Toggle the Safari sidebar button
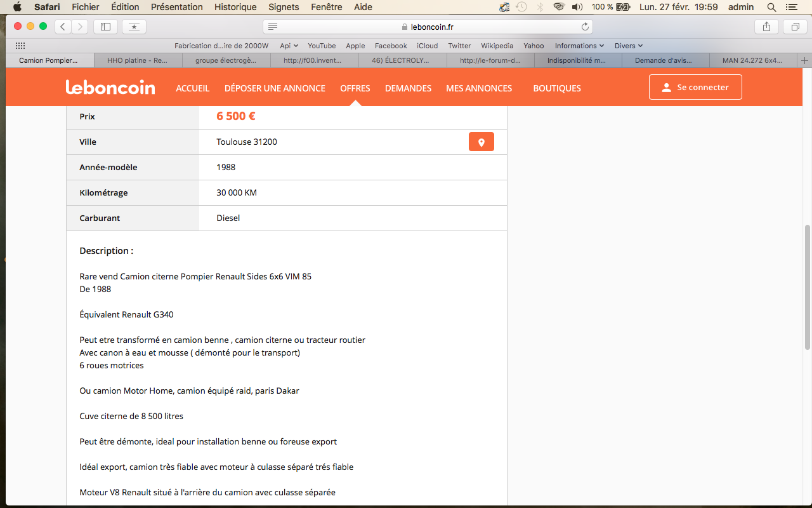 (x=105, y=27)
